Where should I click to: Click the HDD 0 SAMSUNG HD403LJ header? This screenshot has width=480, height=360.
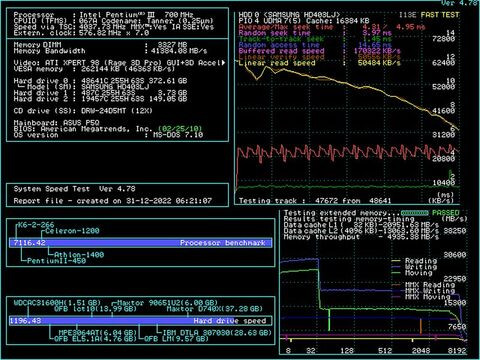click(289, 15)
